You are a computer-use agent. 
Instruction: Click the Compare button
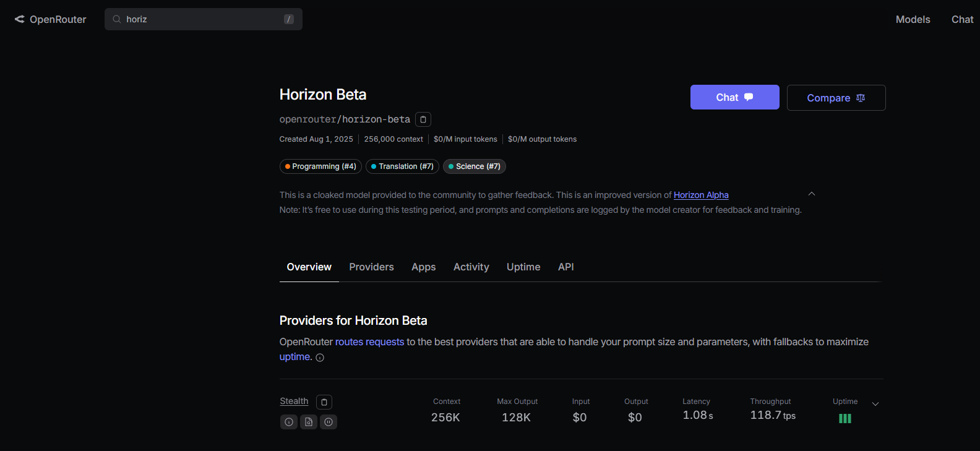click(836, 98)
